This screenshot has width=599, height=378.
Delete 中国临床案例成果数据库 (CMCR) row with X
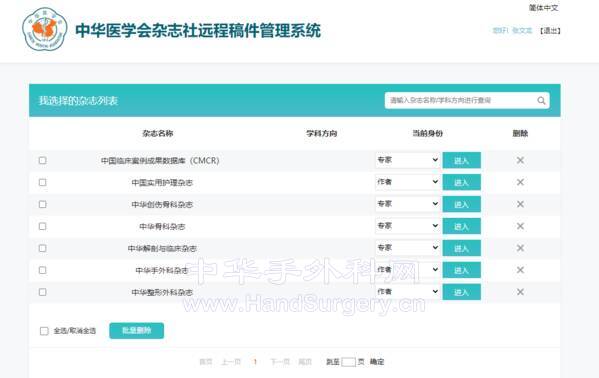pyautogui.click(x=520, y=160)
